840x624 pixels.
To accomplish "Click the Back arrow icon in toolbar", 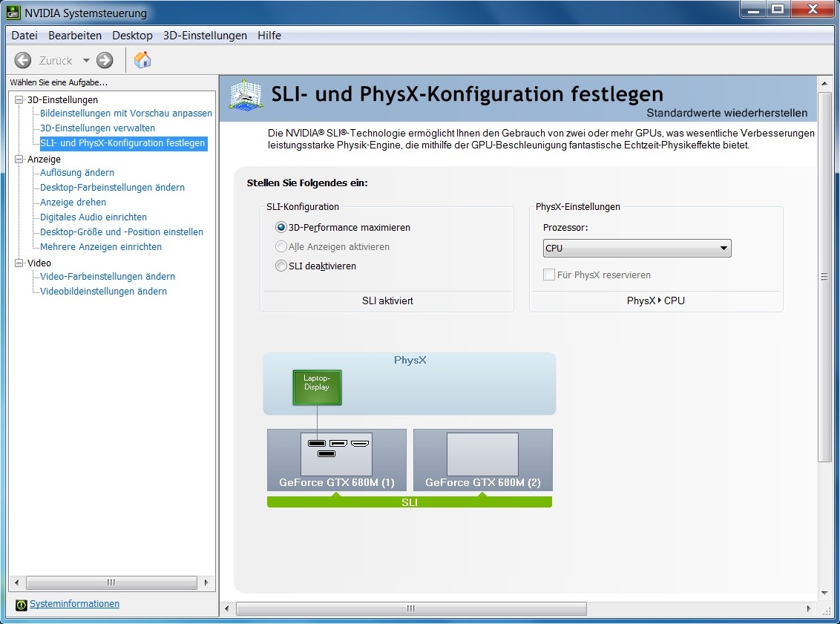I will (x=22, y=60).
